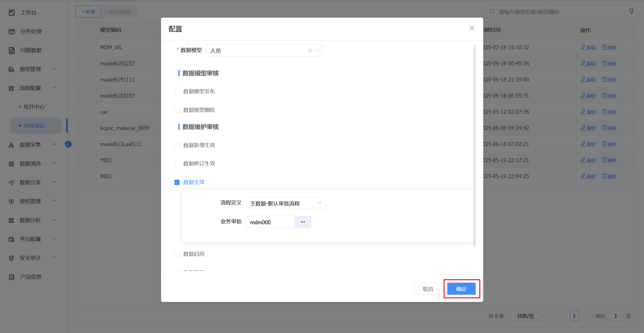Viewport: 644px width, 333px height.
Task: Uncheck the 数据生效 checkbox
Action: (177, 182)
